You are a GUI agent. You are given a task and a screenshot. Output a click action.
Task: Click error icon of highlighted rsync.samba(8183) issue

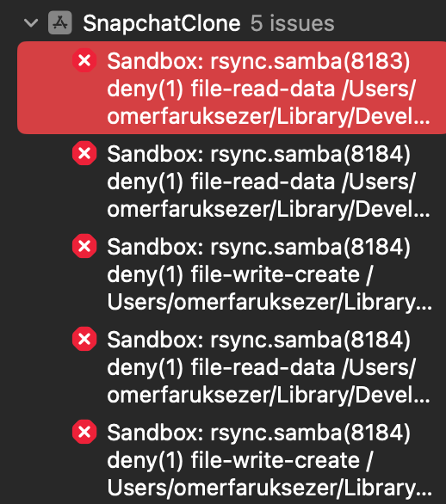click(84, 60)
